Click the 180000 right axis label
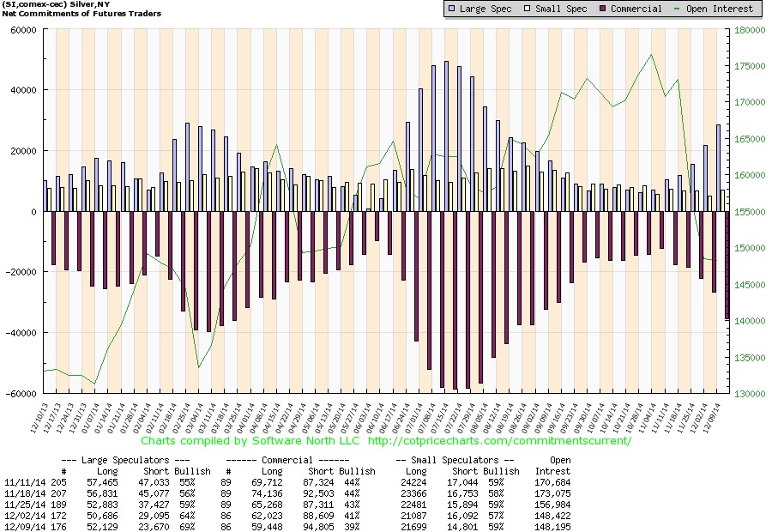The width and height of the screenshot is (772, 532). [x=750, y=30]
